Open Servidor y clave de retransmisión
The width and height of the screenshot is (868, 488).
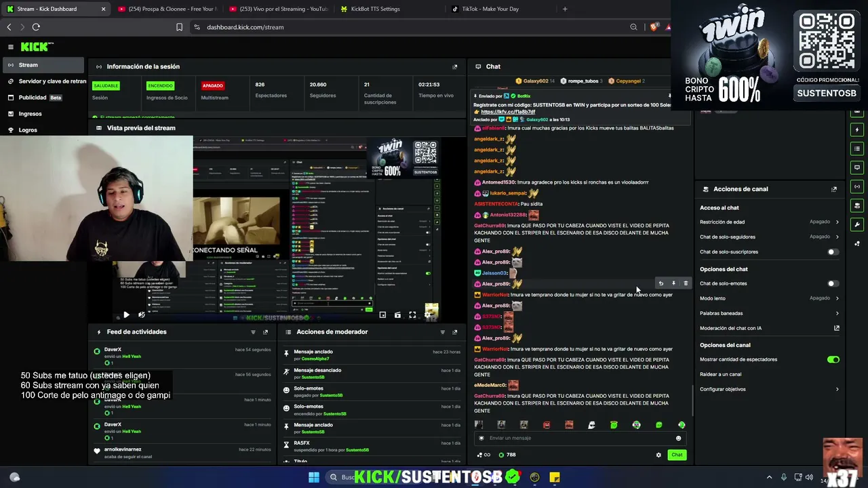(x=43, y=81)
